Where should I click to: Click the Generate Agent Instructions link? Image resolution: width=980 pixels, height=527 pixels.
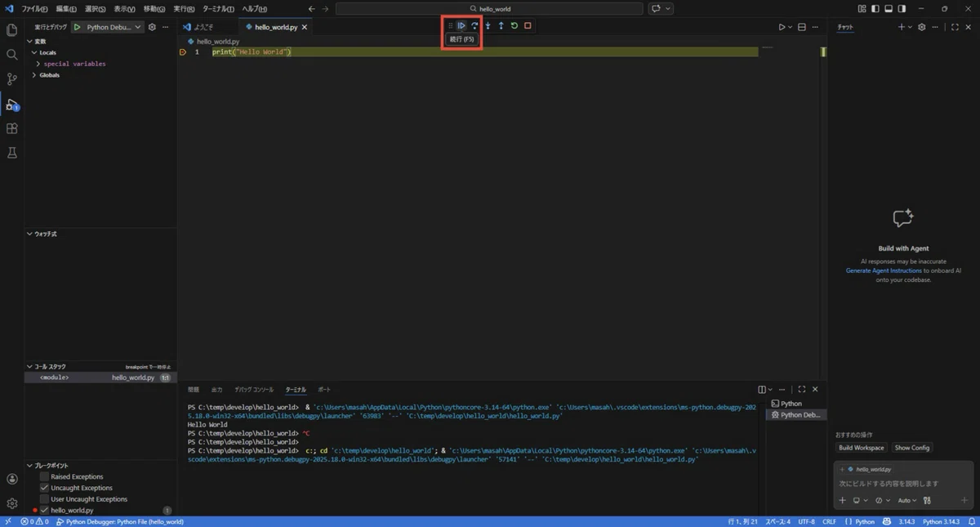tap(884, 270)
